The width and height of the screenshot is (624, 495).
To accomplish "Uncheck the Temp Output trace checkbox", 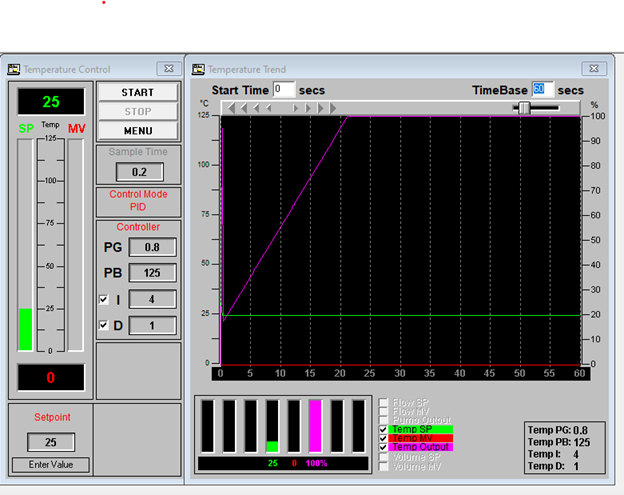I will pos(383,447).
